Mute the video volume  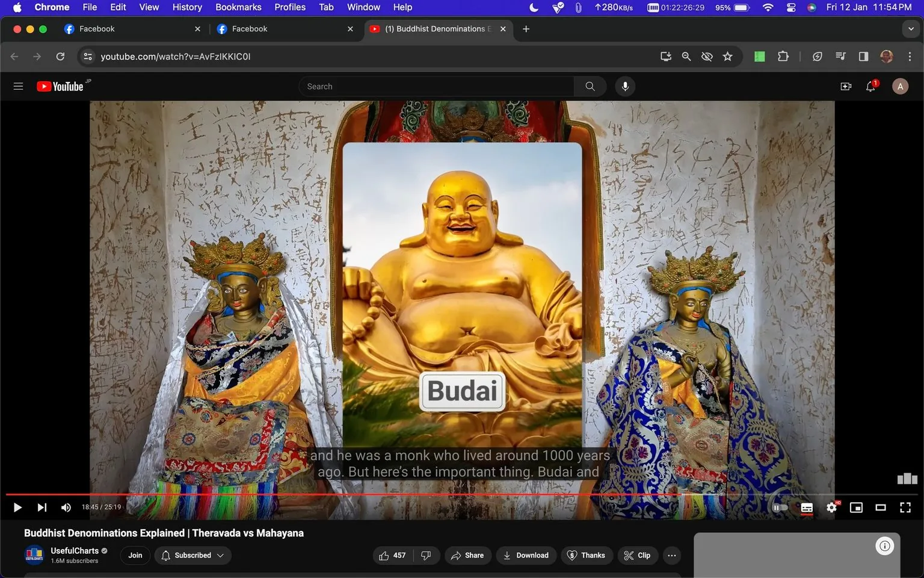[66, 507]
